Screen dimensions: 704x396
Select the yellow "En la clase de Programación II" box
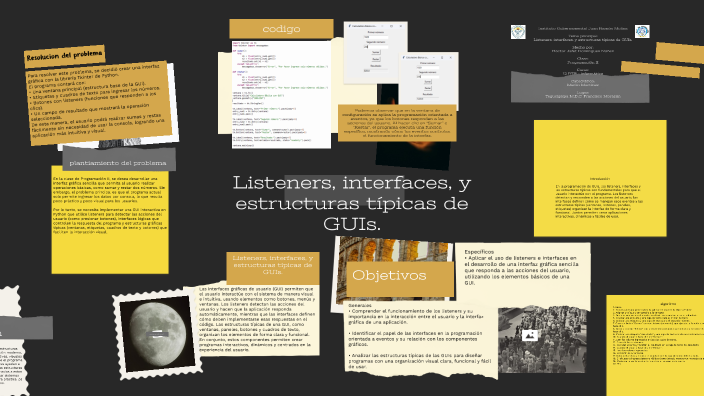pos(110,220)
